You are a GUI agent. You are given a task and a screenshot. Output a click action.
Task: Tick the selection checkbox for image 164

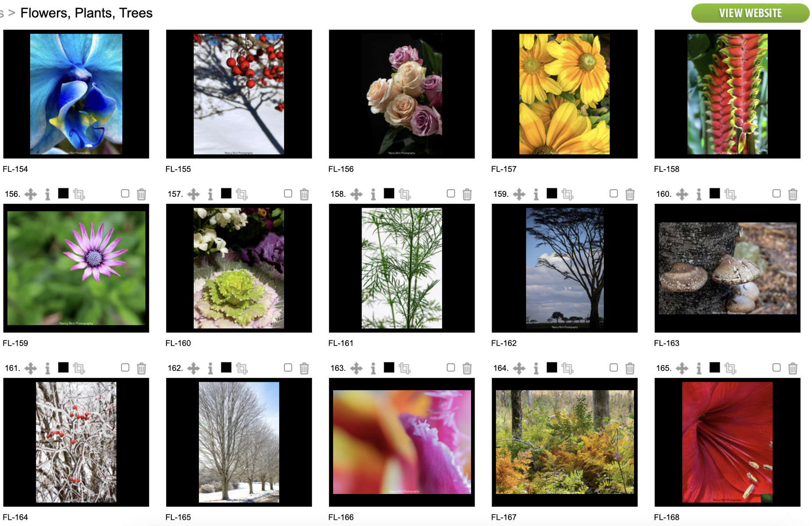pyautogui.click(x=614, y=367)
